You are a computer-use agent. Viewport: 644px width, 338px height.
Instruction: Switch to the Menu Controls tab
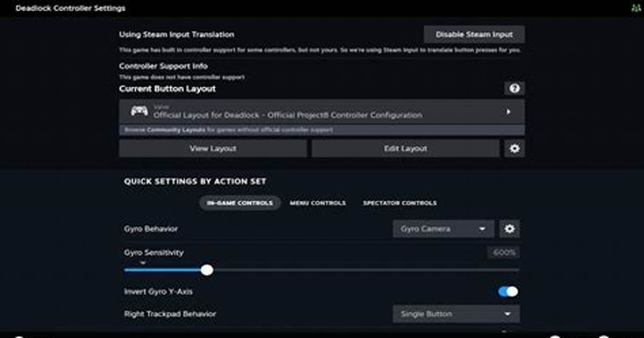(x=318, y=203)
